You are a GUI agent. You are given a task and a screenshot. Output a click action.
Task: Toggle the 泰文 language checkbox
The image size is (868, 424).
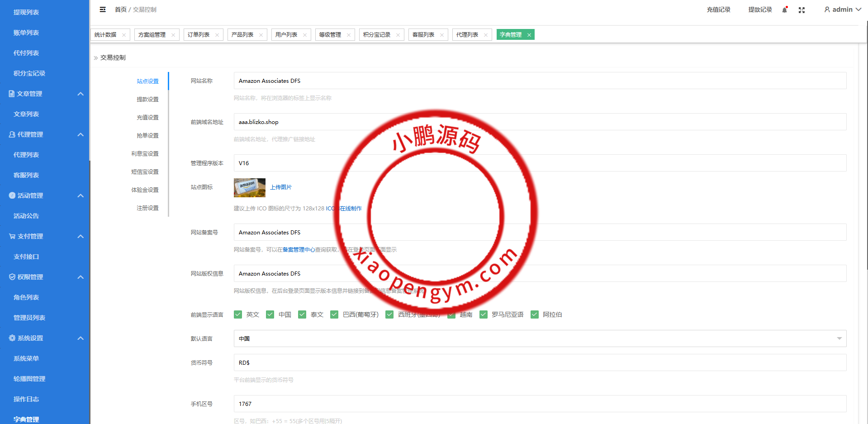coord(302,314)
